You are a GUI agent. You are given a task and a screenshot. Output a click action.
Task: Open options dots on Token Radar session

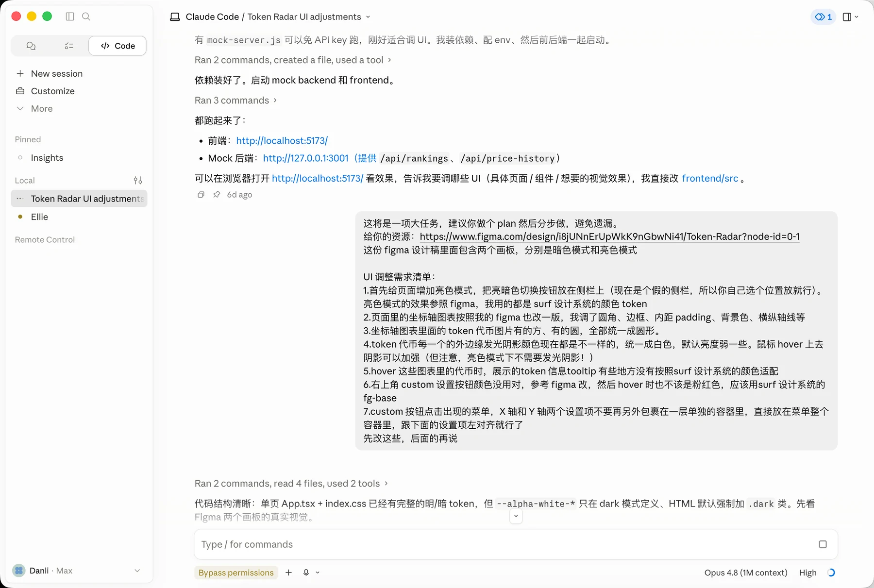[x=20, y=199]
